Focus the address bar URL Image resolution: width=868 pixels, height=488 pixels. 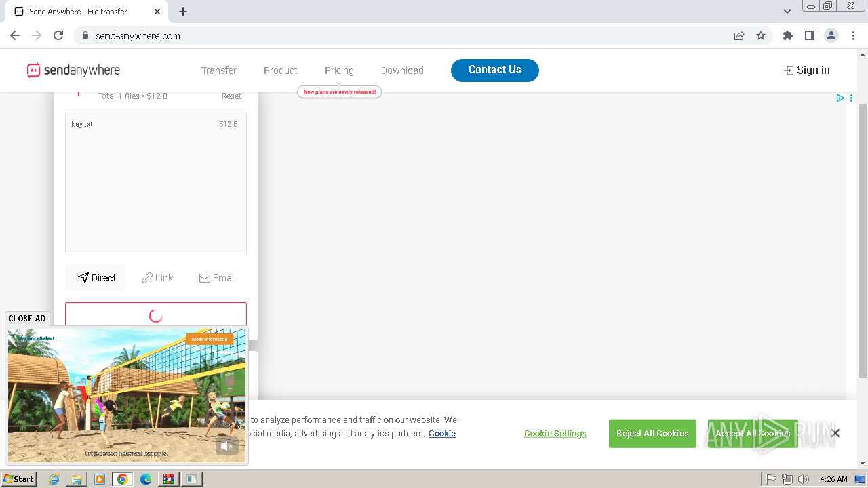click(138, 36)
